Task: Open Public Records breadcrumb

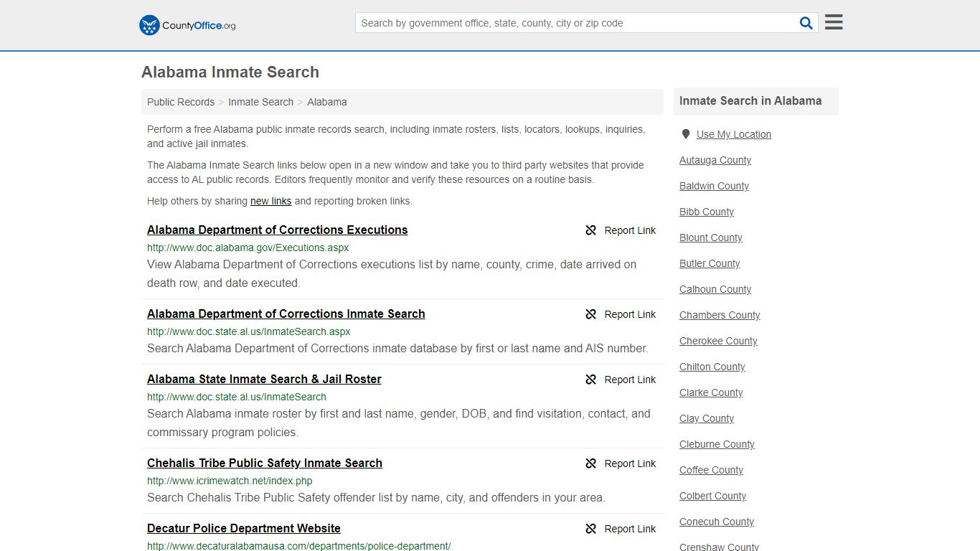Action: coord(181,102)
